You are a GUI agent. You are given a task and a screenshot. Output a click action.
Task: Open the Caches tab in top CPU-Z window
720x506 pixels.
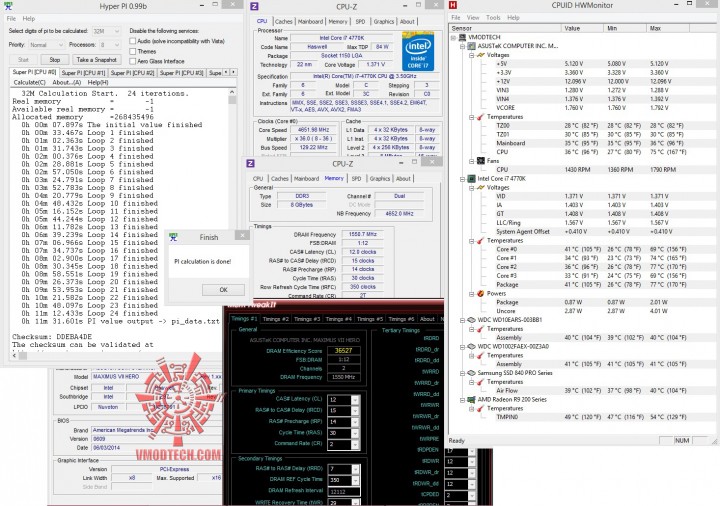[283, 22]
